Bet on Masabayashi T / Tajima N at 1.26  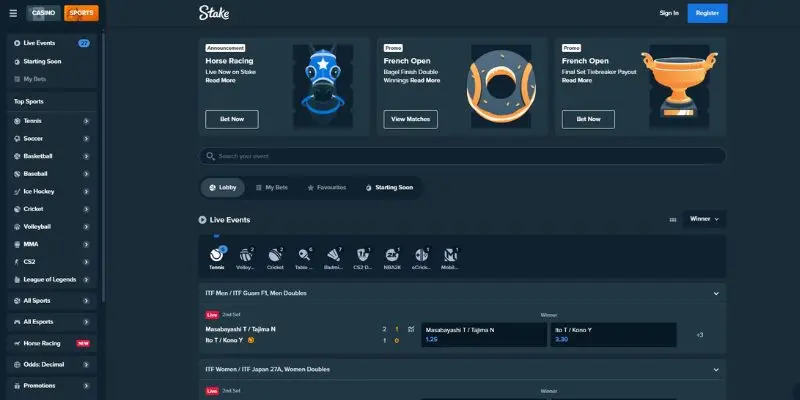click(484, 335)
